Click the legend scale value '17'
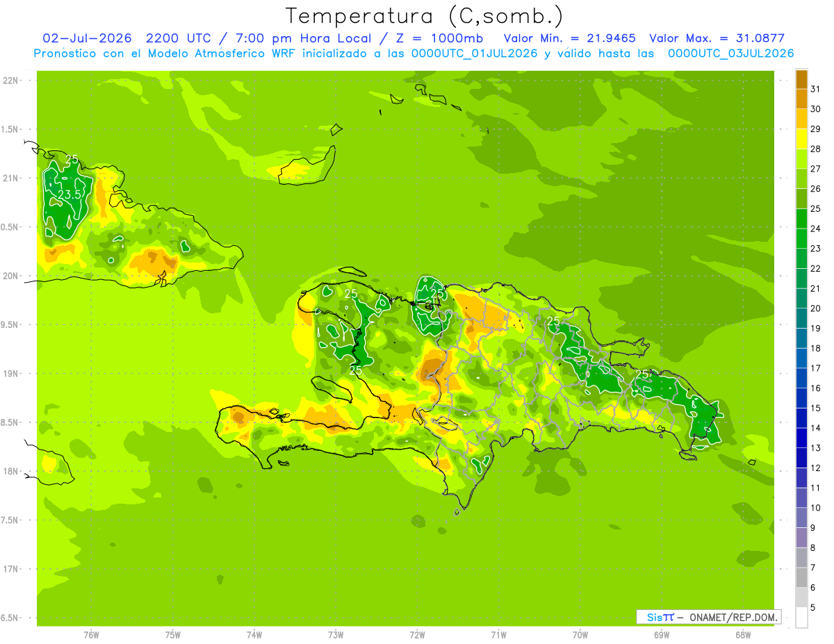 pos(816,368)
